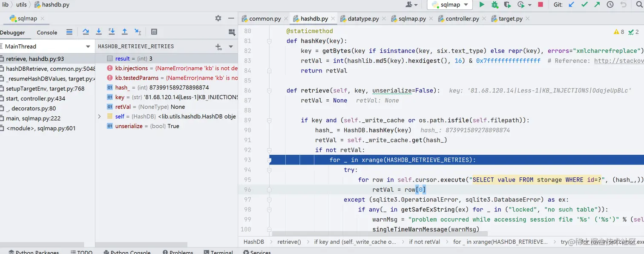The image size is (644, 254).
Task: Select frame main, sqlmap.py:222
Action: (x=47, y=118)
